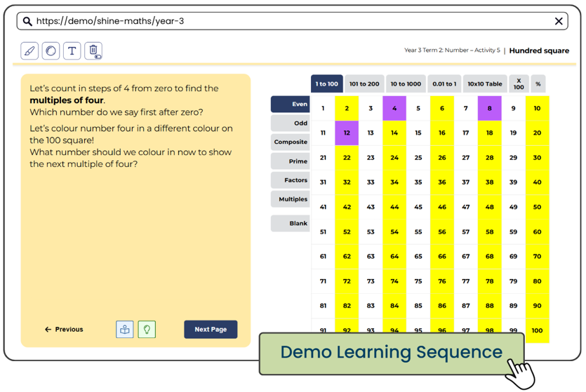
Task: Click the Hundred square activity title
Action: coord(539,50)
